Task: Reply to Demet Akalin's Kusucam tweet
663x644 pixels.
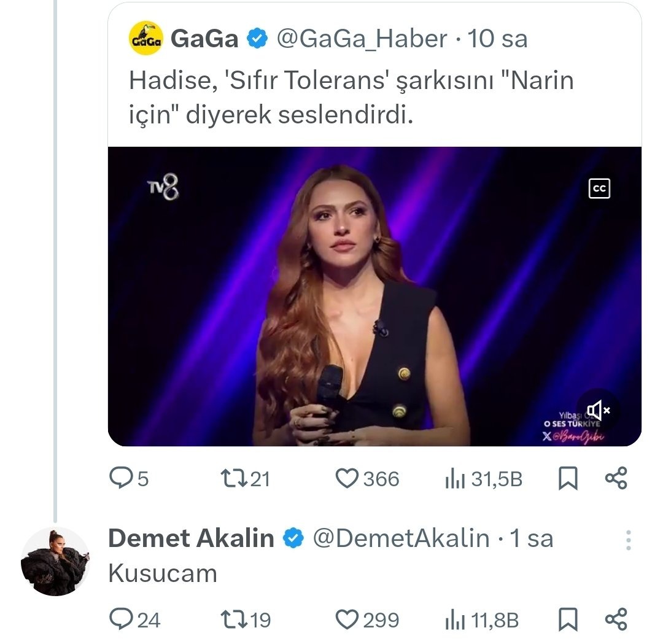Action: pos(119,619)
